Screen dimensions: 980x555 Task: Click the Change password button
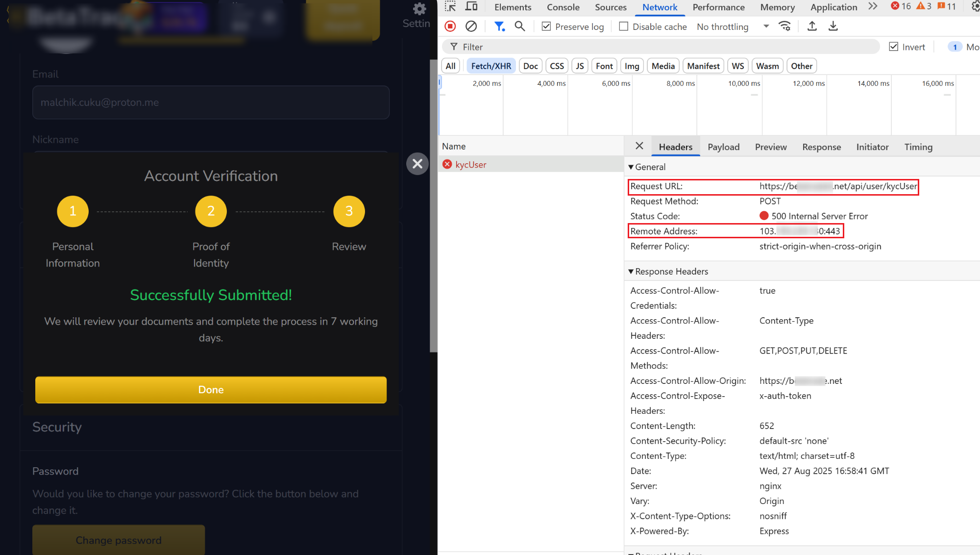[x=118, y=540]
